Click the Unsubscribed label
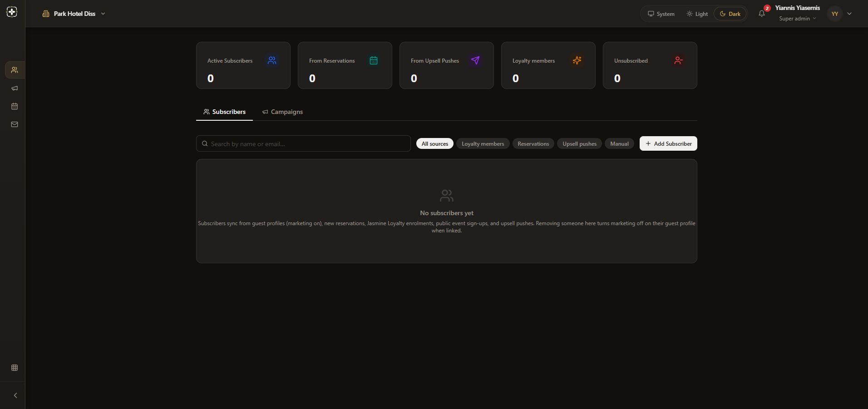 tap(631, 61)
